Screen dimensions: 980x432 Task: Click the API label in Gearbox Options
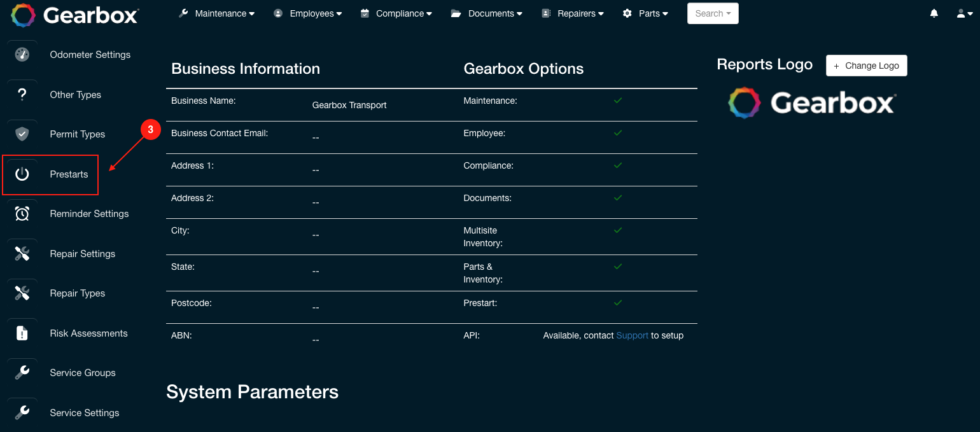[472, 335]
